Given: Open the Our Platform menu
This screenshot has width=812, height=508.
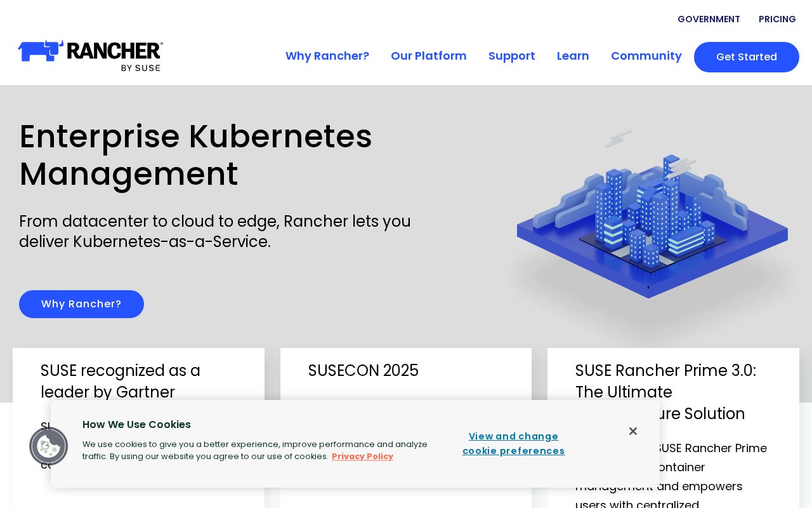Looking at the screenshot, I should pyautogui.click(x=429, y=56).
